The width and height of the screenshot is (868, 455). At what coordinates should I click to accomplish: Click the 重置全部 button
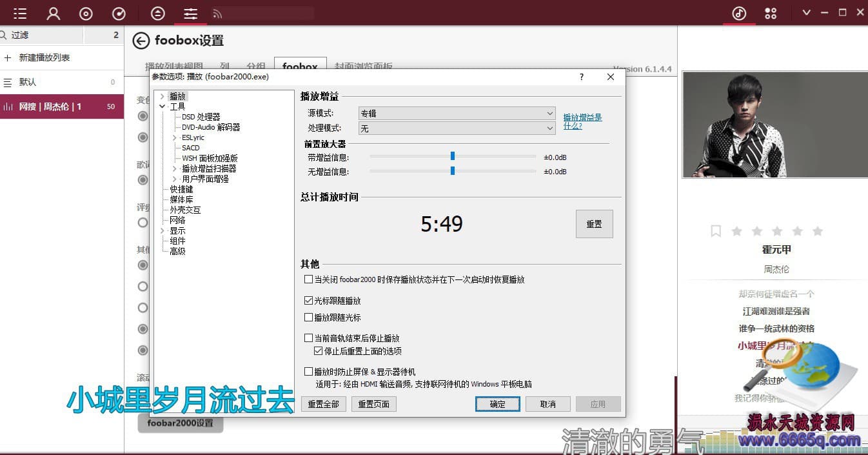click(324, 404)
